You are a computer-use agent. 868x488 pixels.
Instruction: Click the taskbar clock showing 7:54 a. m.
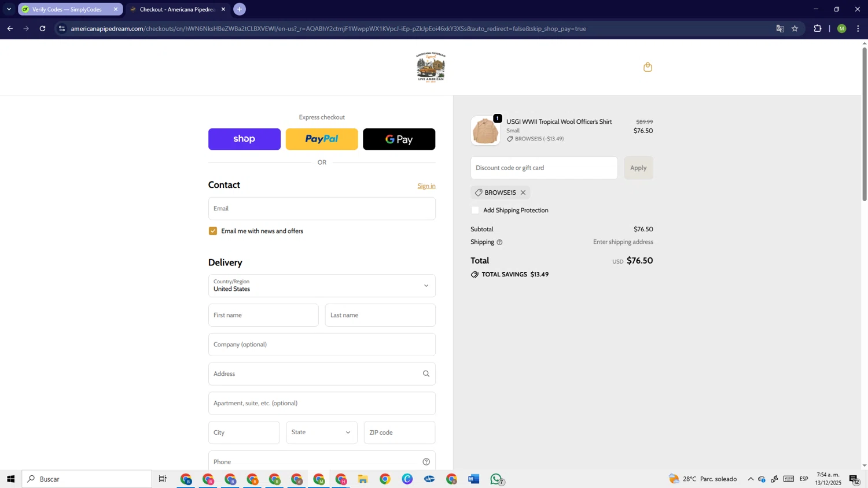(828, 479)
